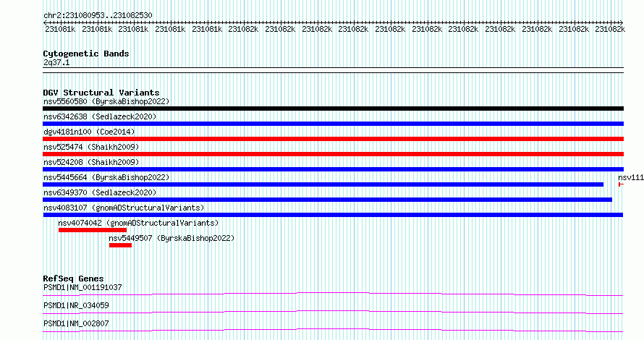Open PSMD1|NM_002807 gene label
The image size is (644, 340).
coord(76,323)
